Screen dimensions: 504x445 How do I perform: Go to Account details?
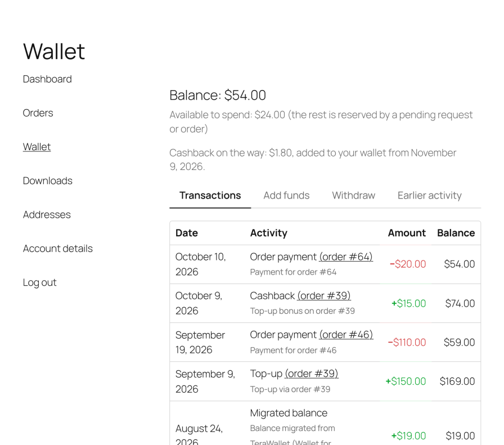pos(57,249)
